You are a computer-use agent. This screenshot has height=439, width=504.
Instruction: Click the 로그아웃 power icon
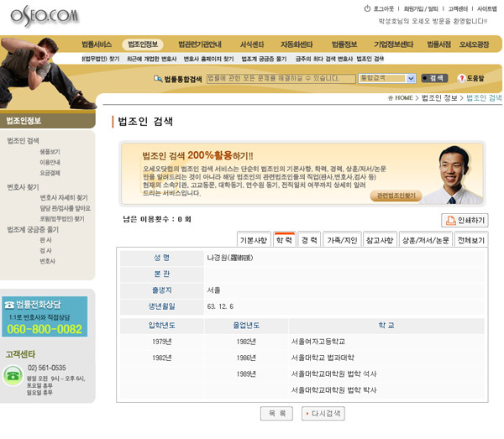(367, 8)
